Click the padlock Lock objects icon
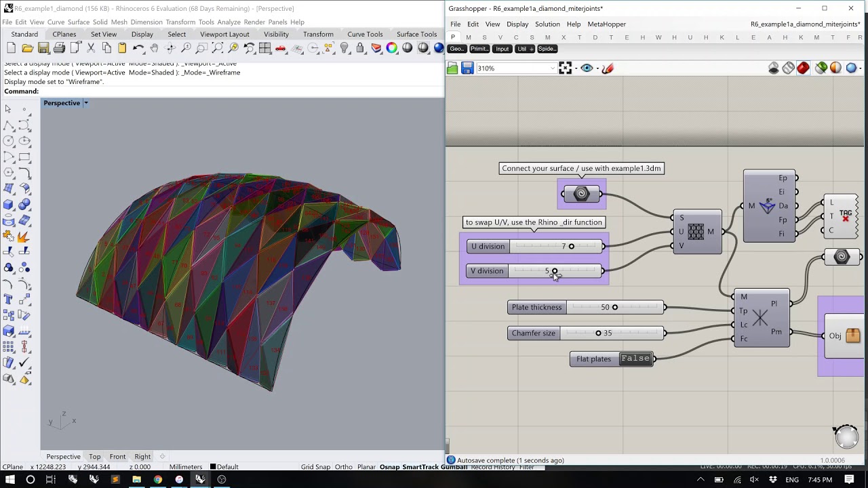The image size is (868, 488). coord(360,48)
